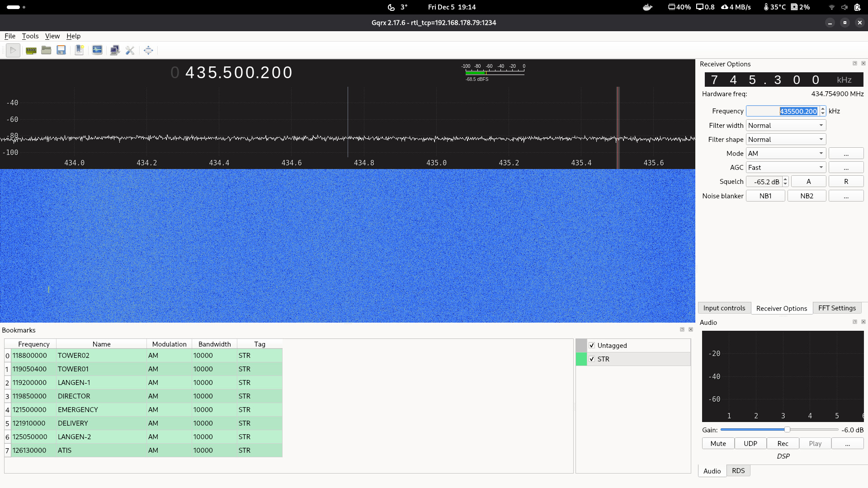Click the audio Gain slider handle
The image size is (868, 488).
787,430
